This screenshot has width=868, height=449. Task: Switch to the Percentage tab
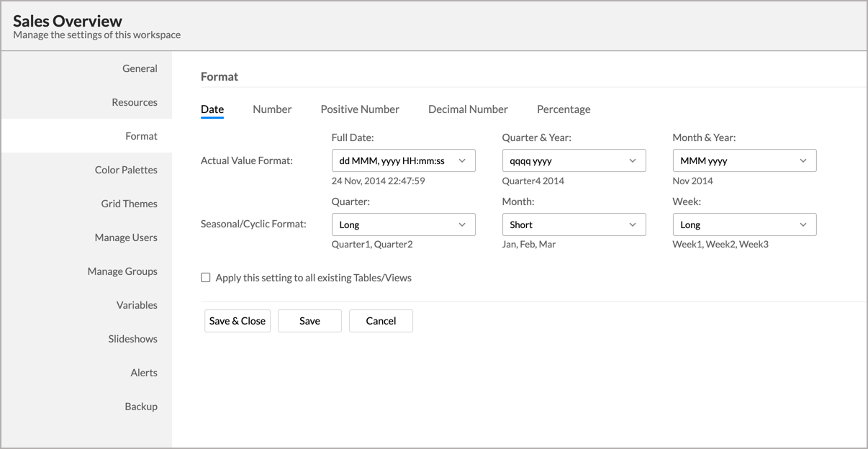coord(564,109)
